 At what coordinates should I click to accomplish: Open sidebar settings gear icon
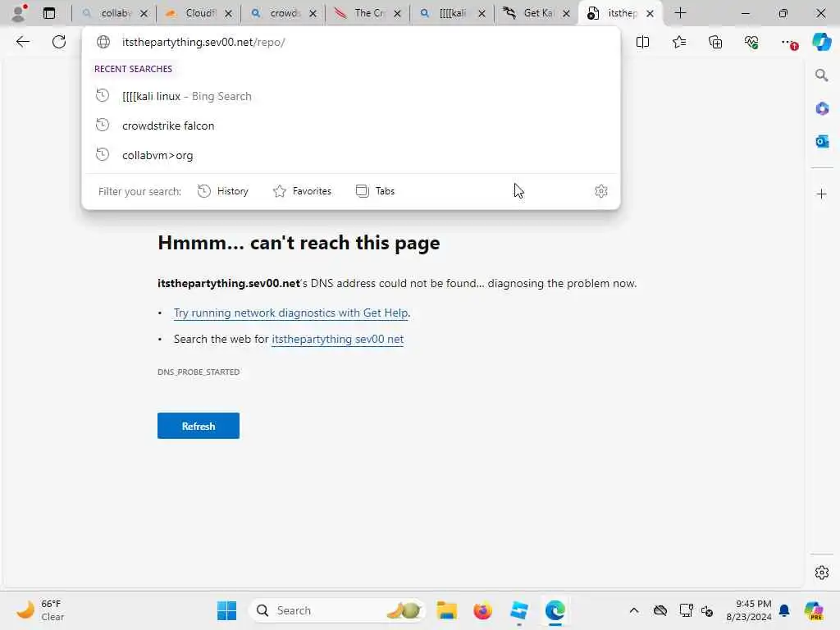tap(822, 573)
